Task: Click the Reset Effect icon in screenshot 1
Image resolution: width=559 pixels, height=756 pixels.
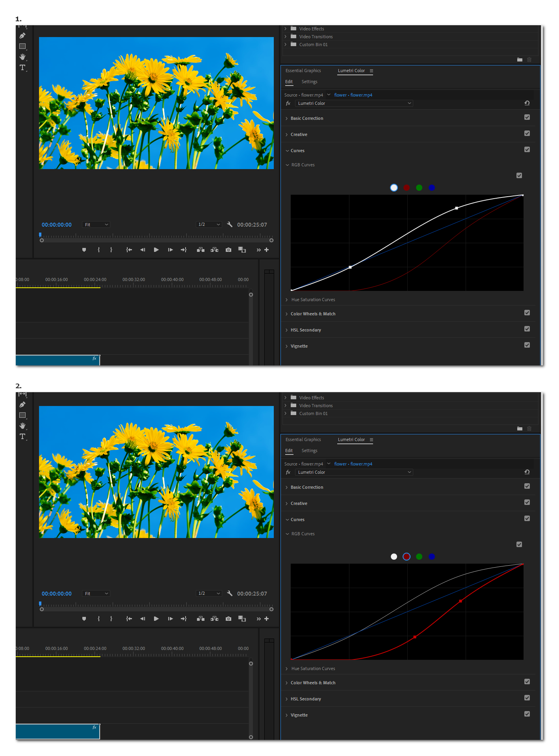Action: (x=527, y=103)
